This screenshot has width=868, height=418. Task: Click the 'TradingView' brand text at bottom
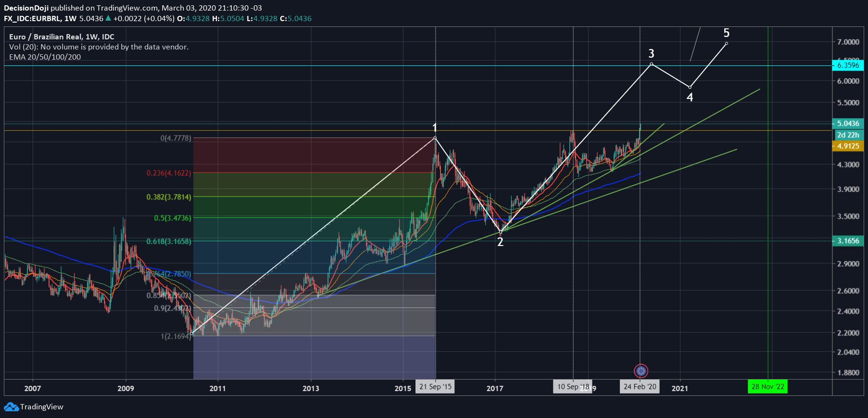point(42,407)
